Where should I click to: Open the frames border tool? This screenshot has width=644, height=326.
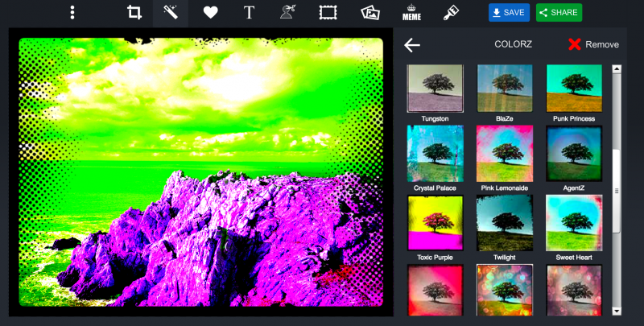pos(328,13)
